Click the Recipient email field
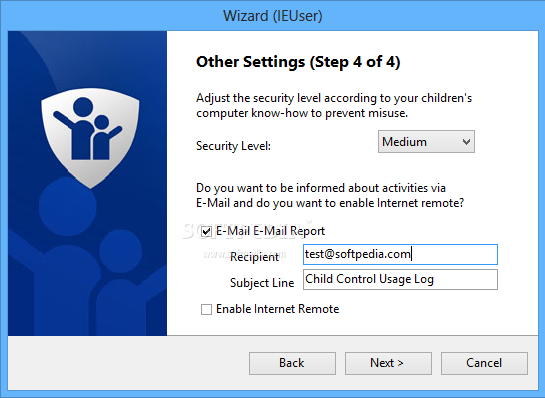545x398 pixels. click(x=400, y=254)
